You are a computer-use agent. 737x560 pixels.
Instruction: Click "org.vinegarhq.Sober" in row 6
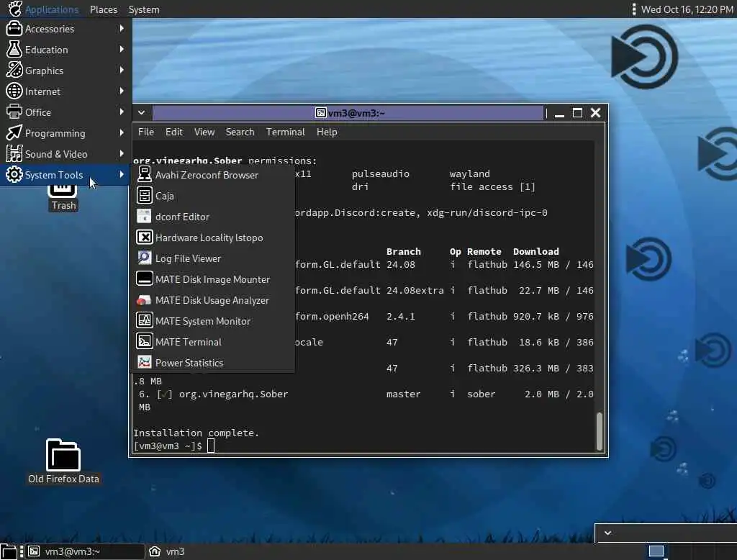(234, 394)
